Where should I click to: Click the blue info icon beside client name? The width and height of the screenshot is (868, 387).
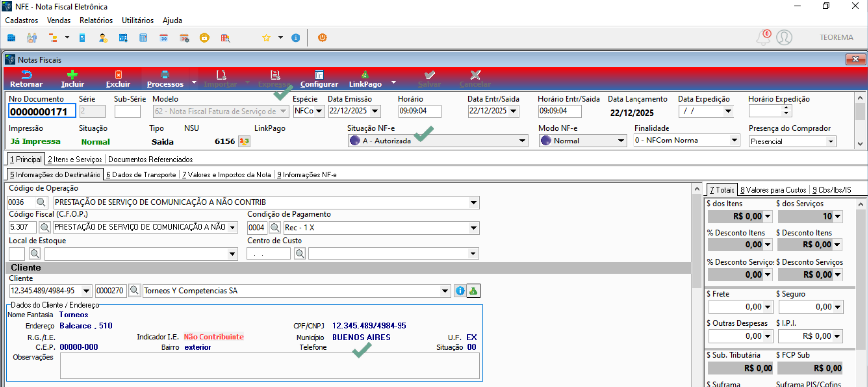460,291
